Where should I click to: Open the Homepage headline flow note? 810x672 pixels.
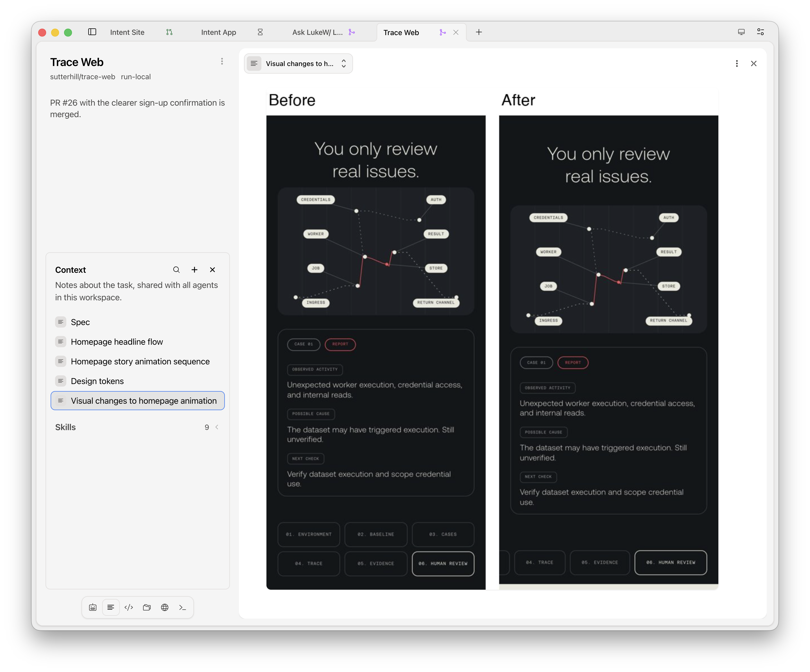coord(138,342)
